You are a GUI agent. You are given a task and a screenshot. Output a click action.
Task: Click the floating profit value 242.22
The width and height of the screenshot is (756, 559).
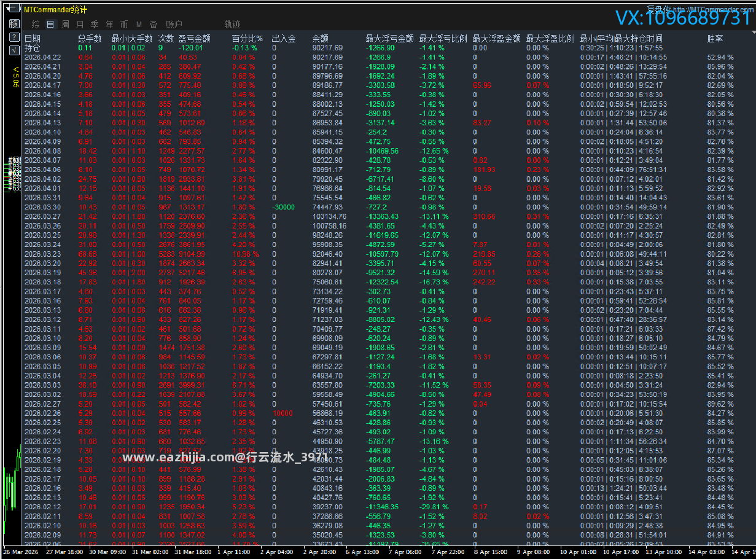tap(483, 282)
